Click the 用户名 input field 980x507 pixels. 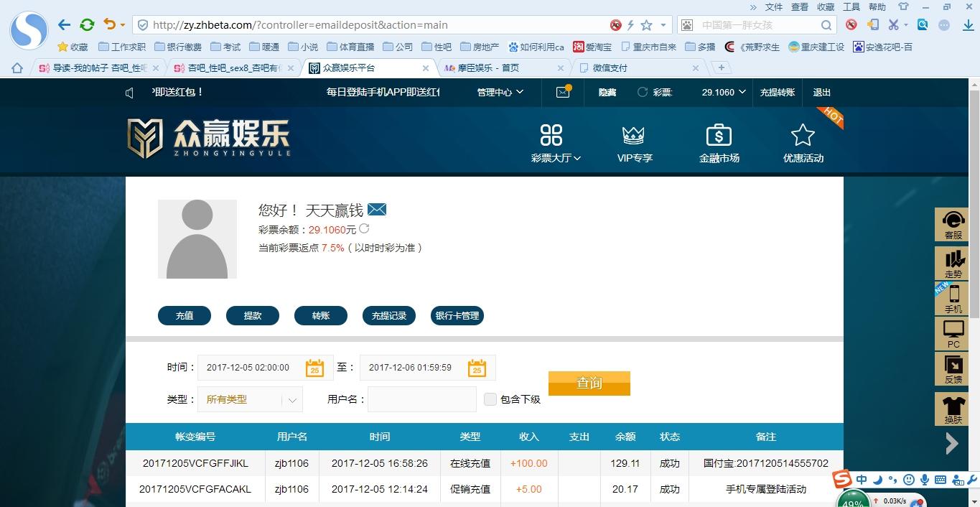[x=421, y=399]
